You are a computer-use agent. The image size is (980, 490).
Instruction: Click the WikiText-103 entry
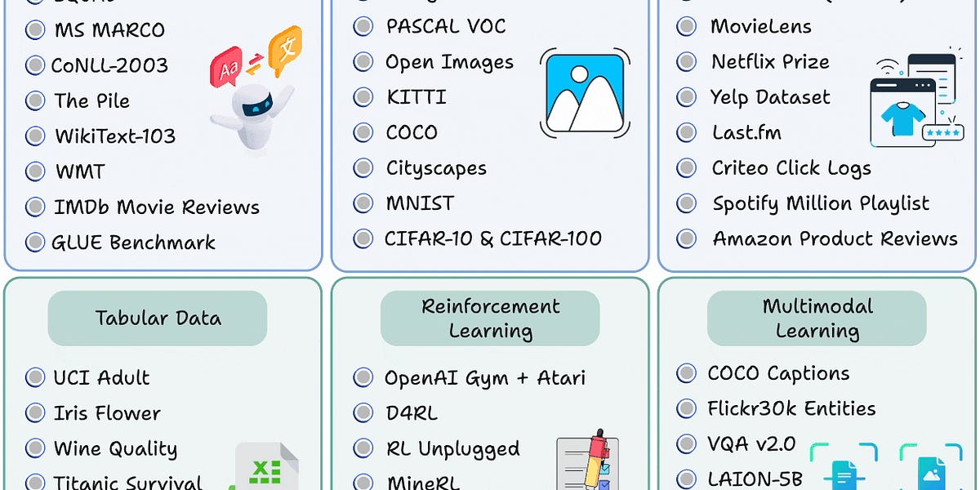coord(115,136)
